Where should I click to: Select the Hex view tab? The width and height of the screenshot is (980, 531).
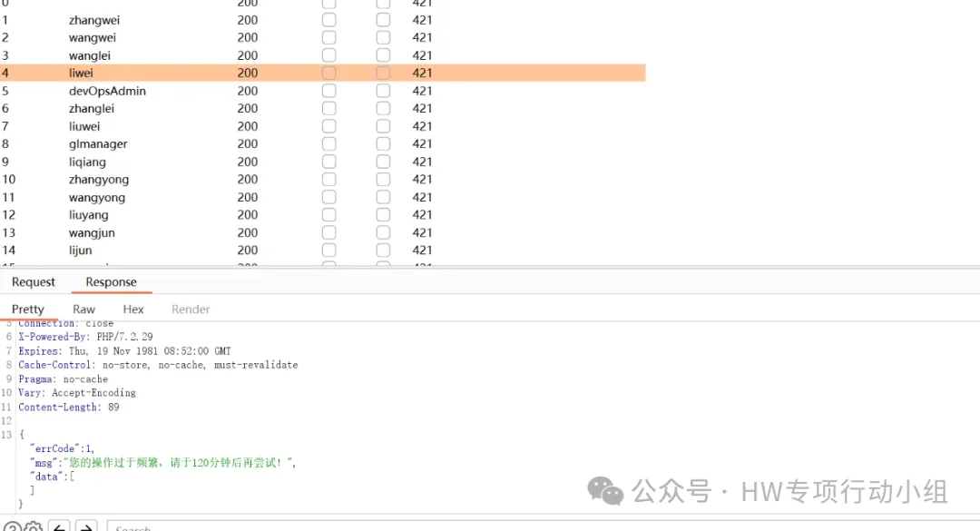[133, 309]
